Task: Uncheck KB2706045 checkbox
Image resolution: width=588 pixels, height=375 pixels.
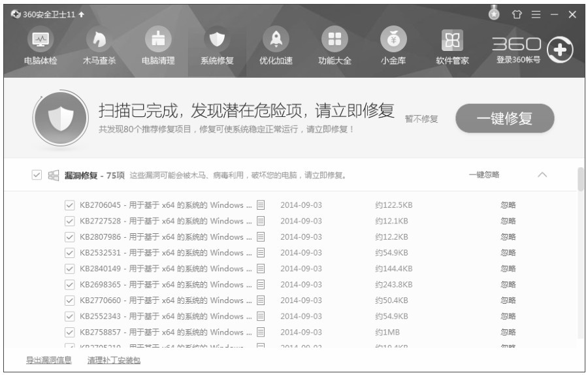Action: tap(69, 205)
